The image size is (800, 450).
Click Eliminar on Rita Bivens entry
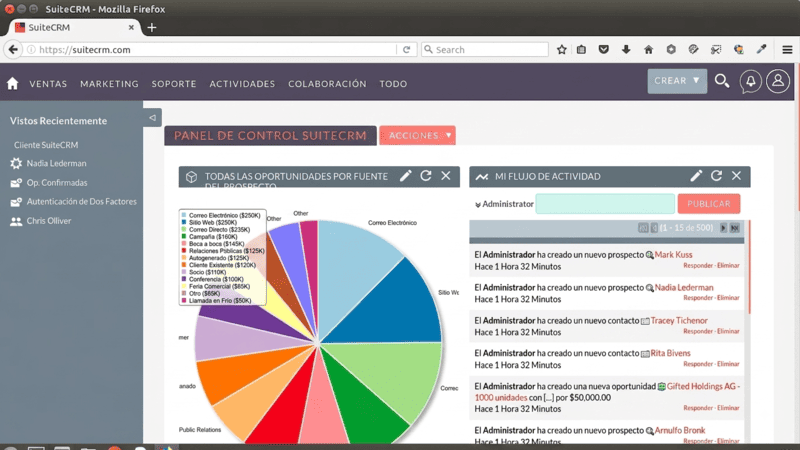pyautogui.click(x=728, y=364)
